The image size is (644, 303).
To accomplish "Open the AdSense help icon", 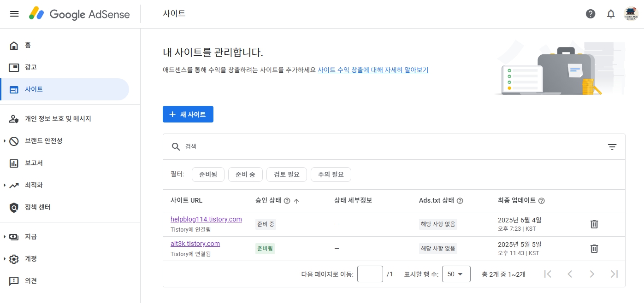I will (591, 14).
